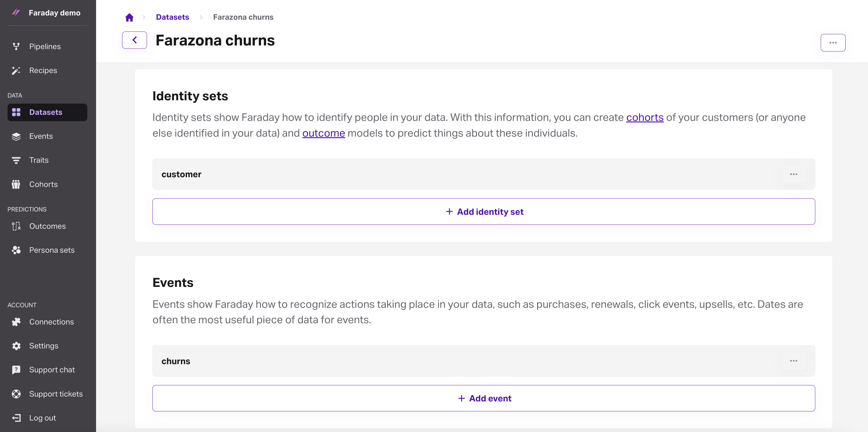Click Log out in the sidebar
Viewport: 868px width, 432px height.
tap(47, 418)
